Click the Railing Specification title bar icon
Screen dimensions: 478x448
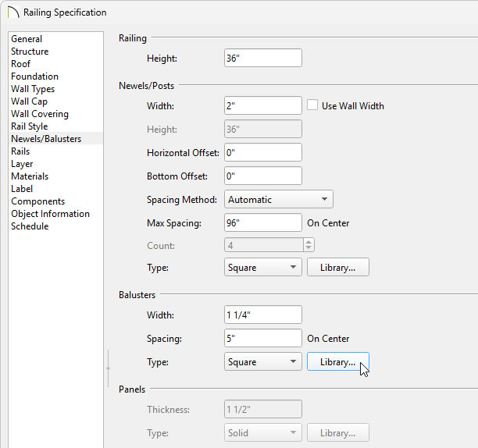coord(13,12)
